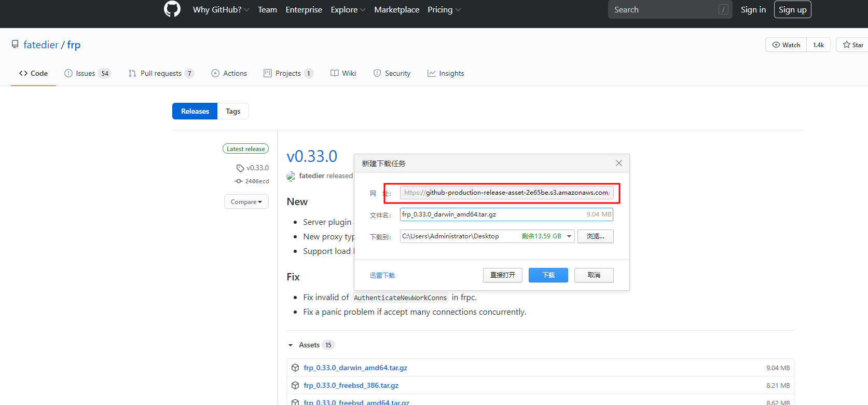Collapse the Assets section
The height and width of the screenshot is (405, 868).
[311, 345]
